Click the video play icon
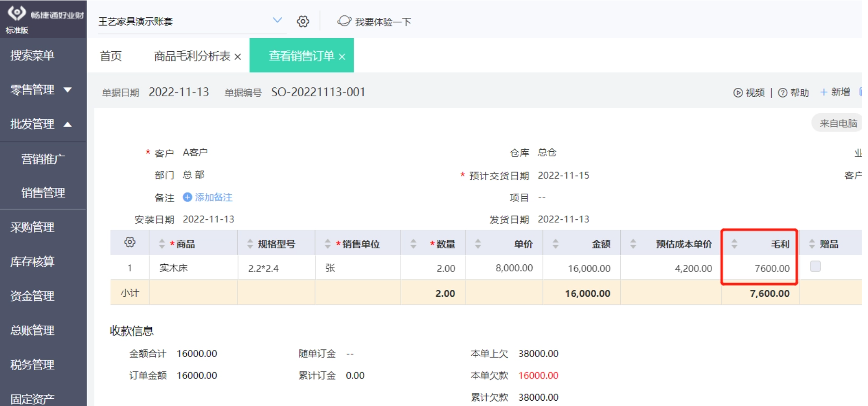This screenshot has height=406, width=868. [737, 93]
